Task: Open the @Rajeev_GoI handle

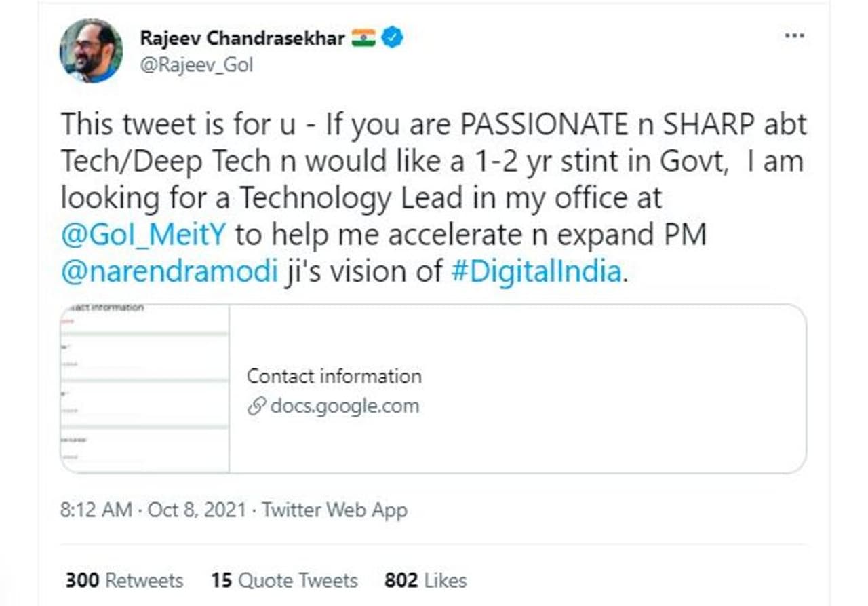Action: (197, 67)
